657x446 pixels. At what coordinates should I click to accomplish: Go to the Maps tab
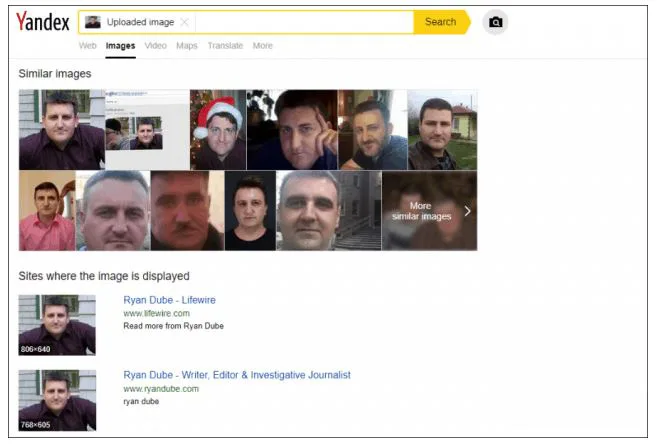pyautogui.click(x=187, y=46)
